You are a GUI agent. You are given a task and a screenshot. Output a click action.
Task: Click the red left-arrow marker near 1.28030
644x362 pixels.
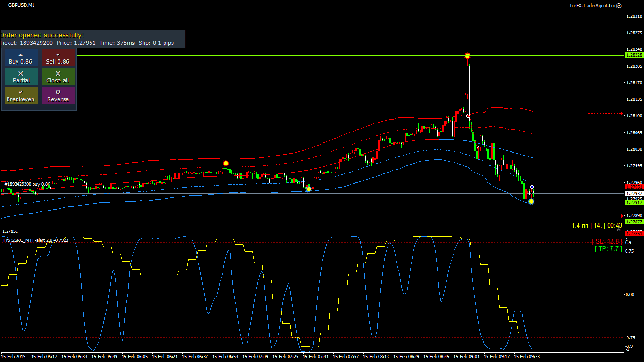point(478,148)
